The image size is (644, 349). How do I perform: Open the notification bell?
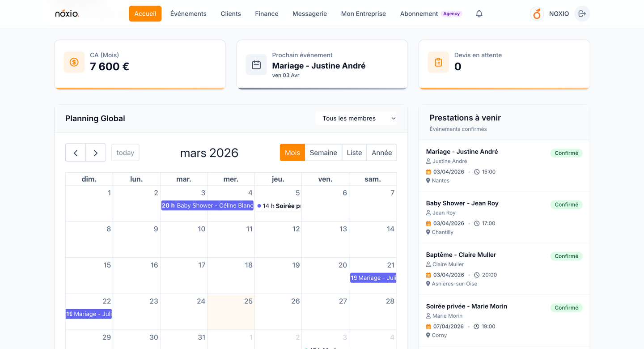click(x=479, y=13)
